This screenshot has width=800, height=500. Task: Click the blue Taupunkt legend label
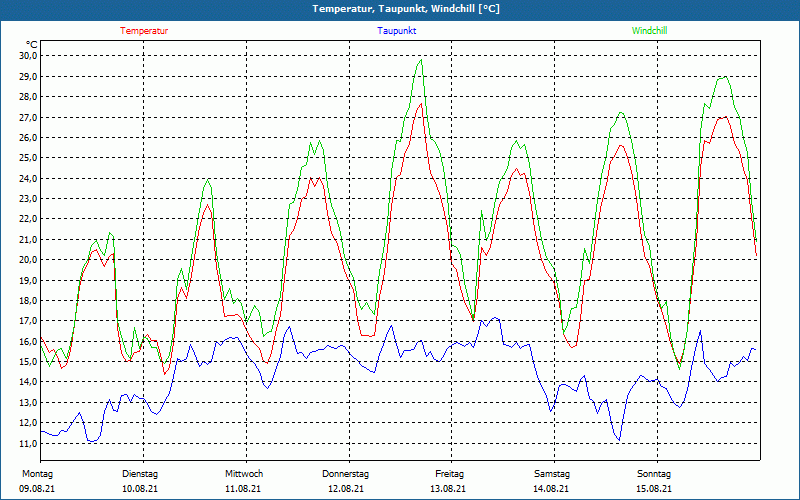point(396,31)
